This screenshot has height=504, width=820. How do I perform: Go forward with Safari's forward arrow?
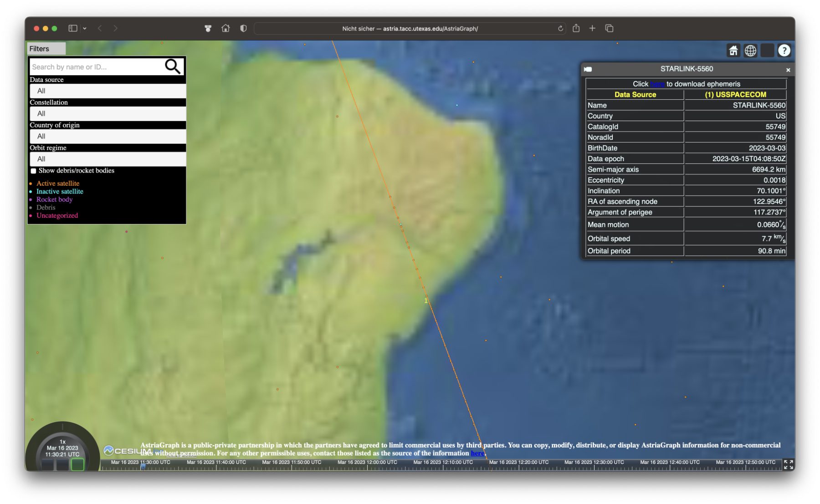(116, 28)
